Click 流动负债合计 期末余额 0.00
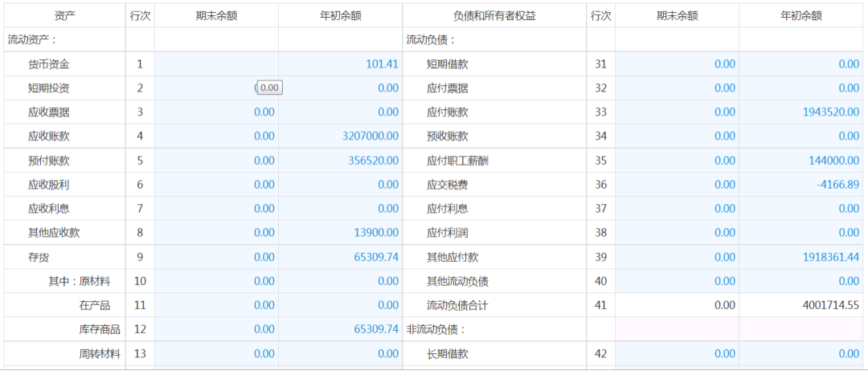 (x=677, y=305)
